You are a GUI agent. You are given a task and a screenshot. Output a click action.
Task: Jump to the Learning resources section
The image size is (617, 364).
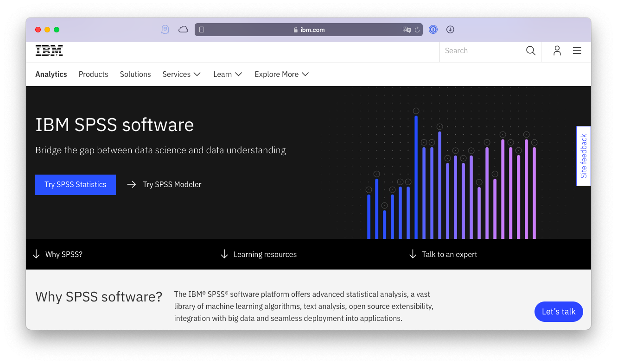click(x=259, y=254)
